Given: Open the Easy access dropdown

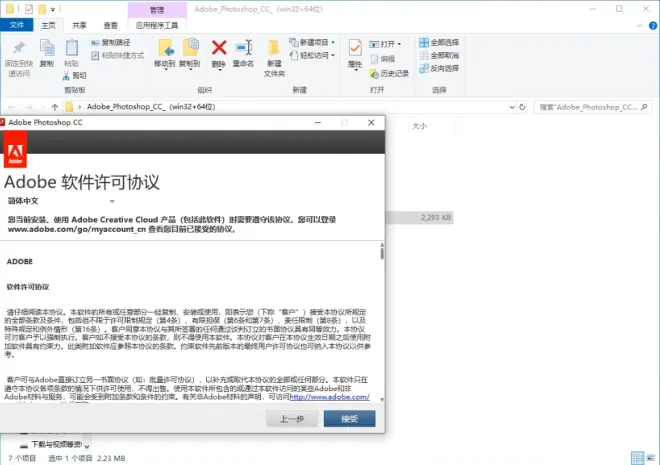Looking at the screenshot, I should [x=312, y=56].
